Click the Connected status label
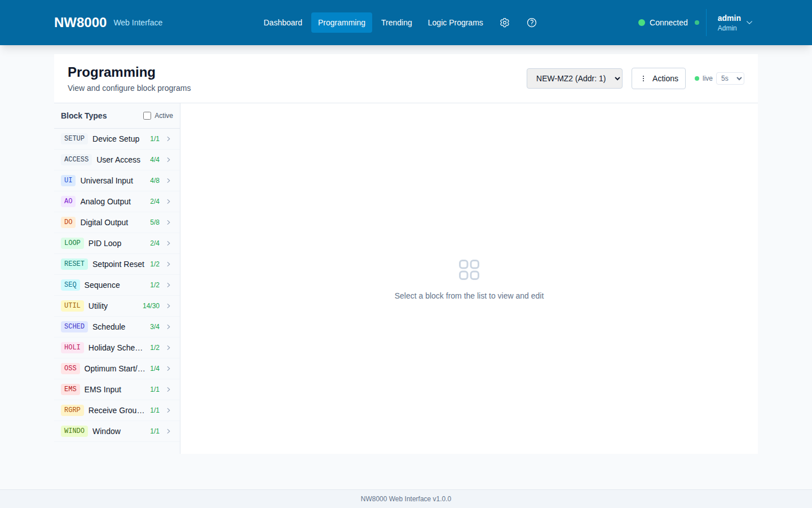The width and height of the screenshot is (812, 508). pos(669,23)
